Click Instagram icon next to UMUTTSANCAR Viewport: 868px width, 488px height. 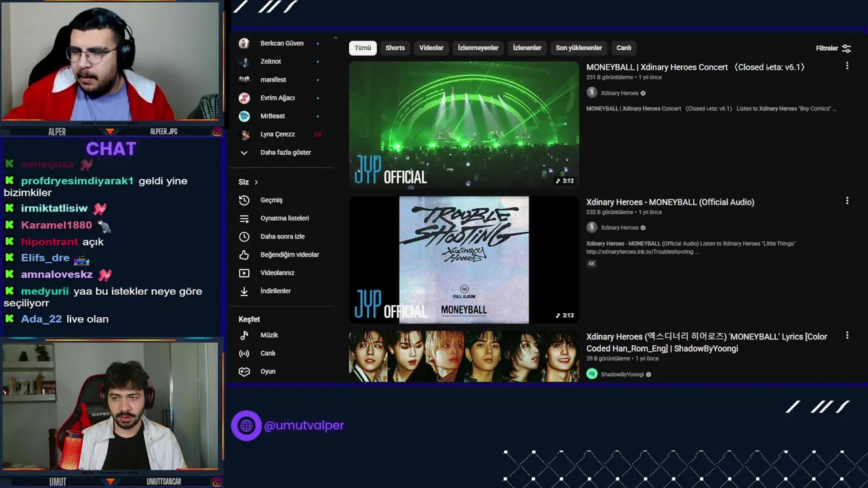click(x=217, y=481)
